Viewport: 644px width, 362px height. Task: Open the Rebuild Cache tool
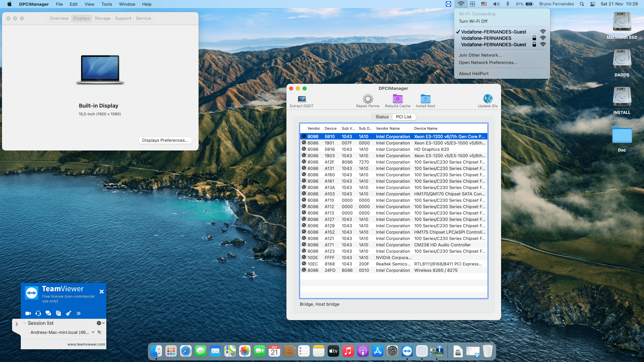(x=397, y=99)
